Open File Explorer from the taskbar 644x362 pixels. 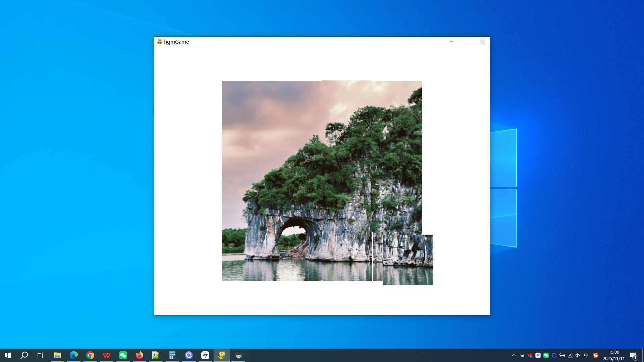coord(57,356)
